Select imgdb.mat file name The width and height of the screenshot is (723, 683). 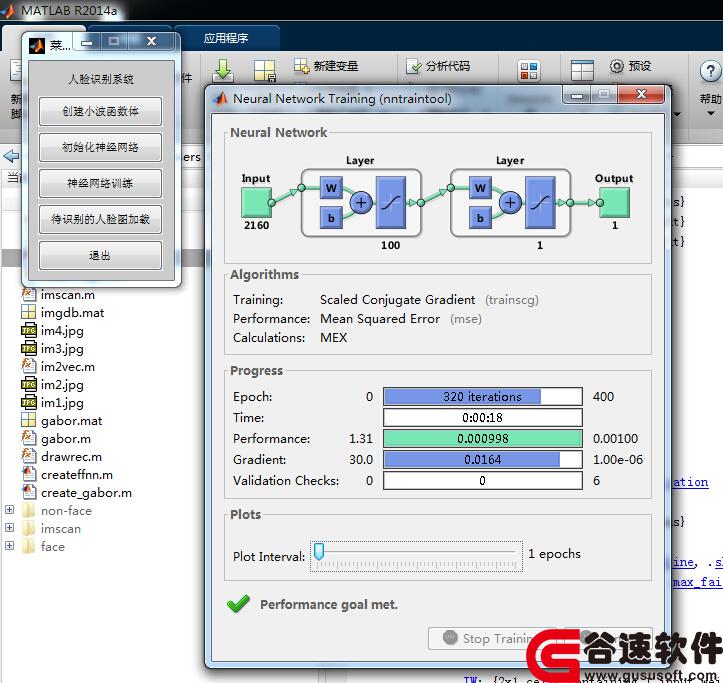click(x=72, y=313)
